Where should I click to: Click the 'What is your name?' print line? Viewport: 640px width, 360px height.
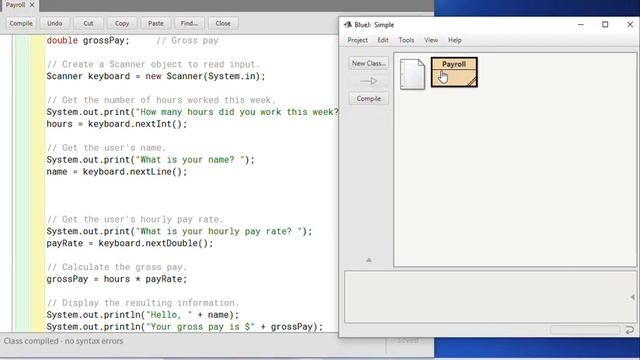tap(150, 160)
